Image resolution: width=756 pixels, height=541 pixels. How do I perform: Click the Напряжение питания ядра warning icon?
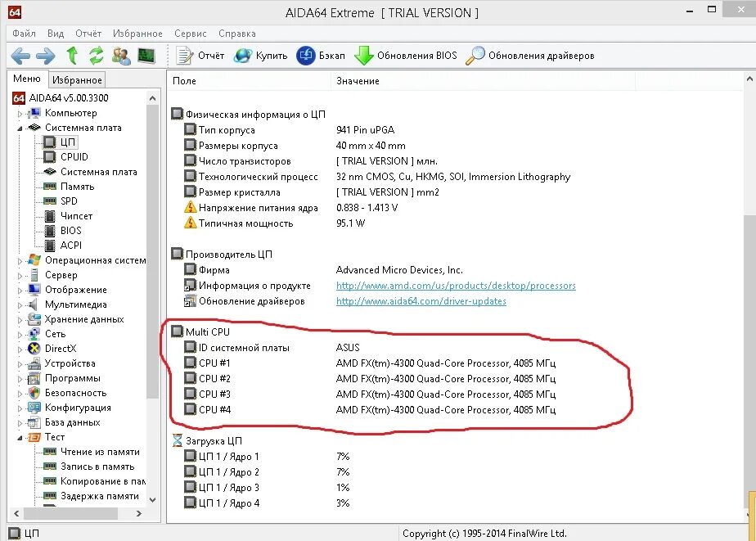[x=191, y=207]
